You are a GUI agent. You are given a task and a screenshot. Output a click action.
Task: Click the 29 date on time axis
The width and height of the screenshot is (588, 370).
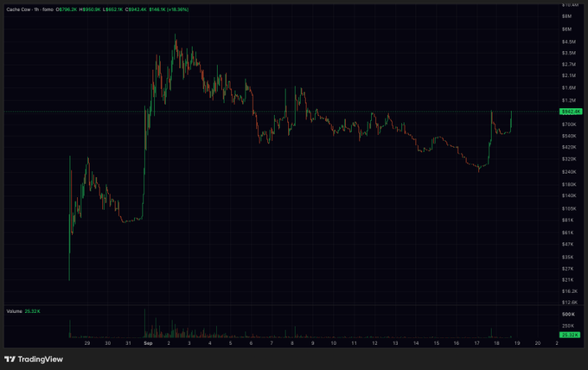pyautogui.click(x=87, y=343)
